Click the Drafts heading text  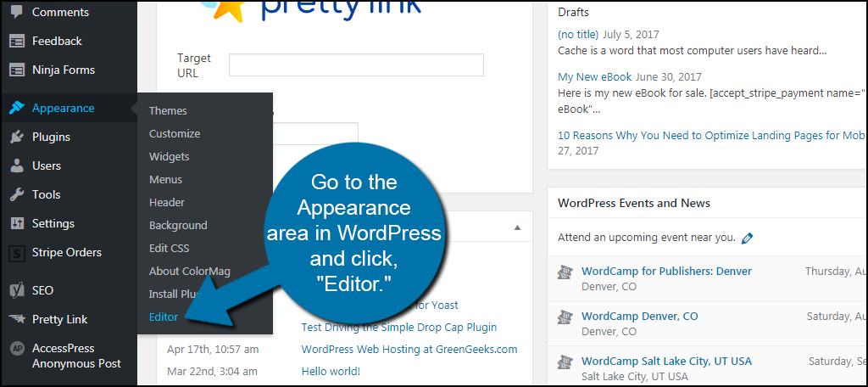coord(574,12)
